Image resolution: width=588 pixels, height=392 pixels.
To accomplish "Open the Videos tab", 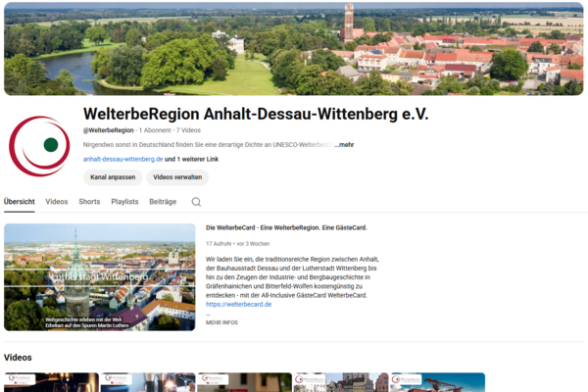I will coord(57,202).
